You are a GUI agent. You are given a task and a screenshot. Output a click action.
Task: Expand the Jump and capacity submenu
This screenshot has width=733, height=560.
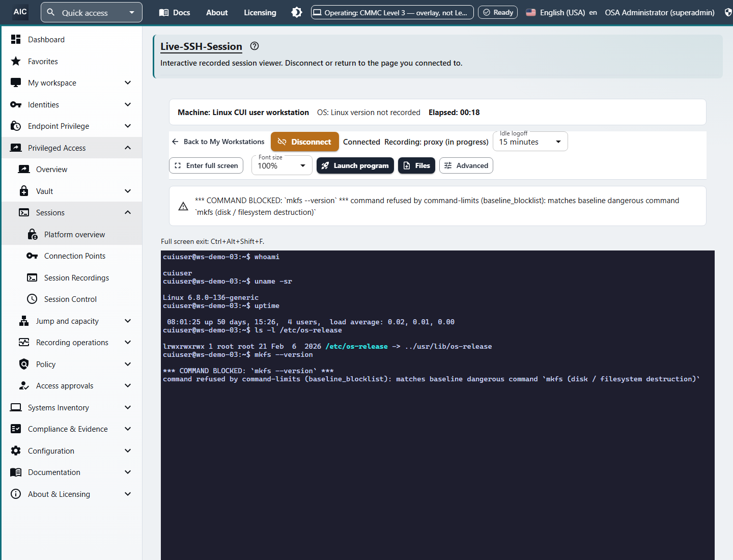pyautogui.click(x=128, y=321)
